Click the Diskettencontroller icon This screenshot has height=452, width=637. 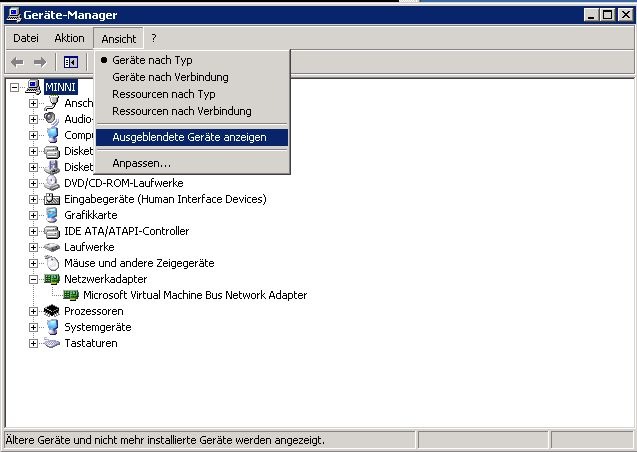52,151
